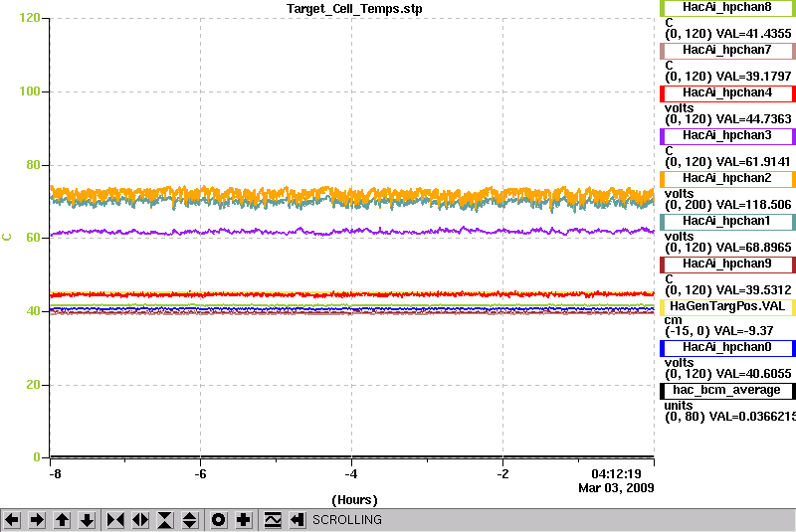This screenshot has height=532, width=796.
Task: Click the VAL=61.9141 reading
Action: (753, 162)
